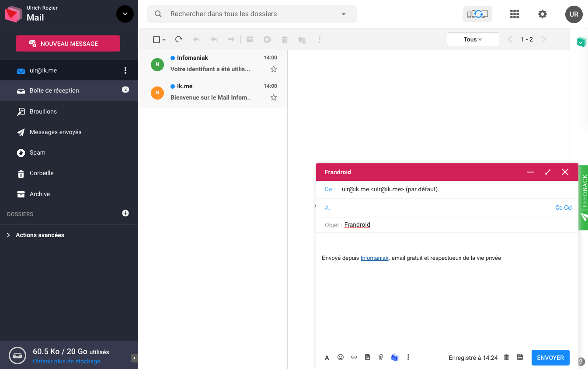Image resolution: width=588 pixels, height=369 pixels.
Task: Click the reply-all icon in toolbar
Action: [x=214, y=39]
